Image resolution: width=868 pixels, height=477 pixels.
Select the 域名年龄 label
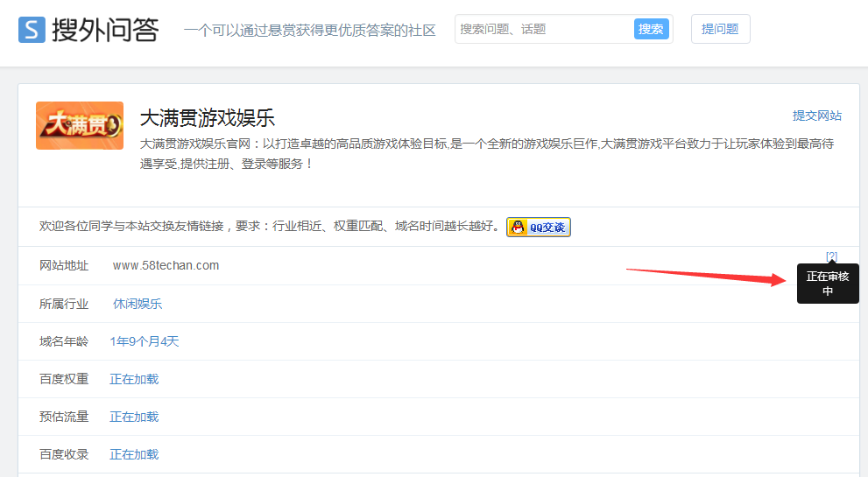pos(64,341)
